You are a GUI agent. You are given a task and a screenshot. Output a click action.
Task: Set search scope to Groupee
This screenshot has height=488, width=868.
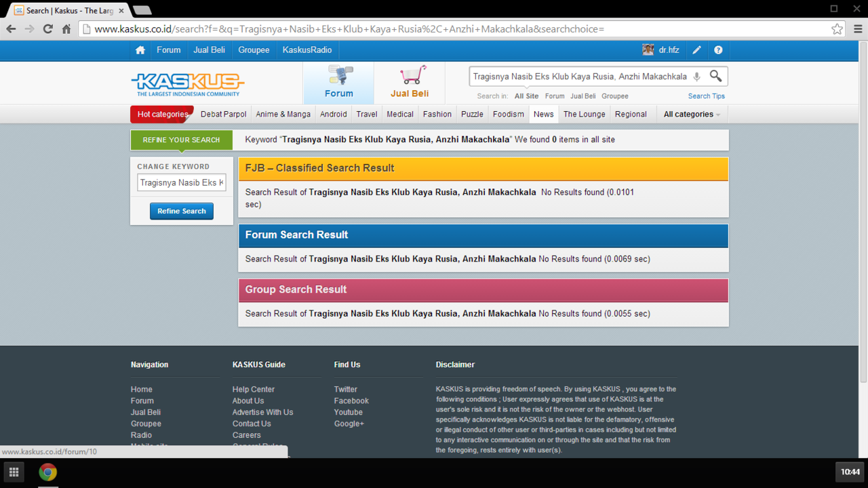pos(615,96)
